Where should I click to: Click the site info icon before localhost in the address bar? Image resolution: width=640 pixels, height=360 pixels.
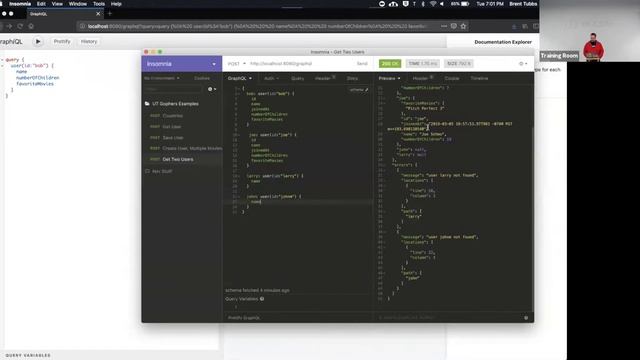pyautogui.click(x=82, y=26)
